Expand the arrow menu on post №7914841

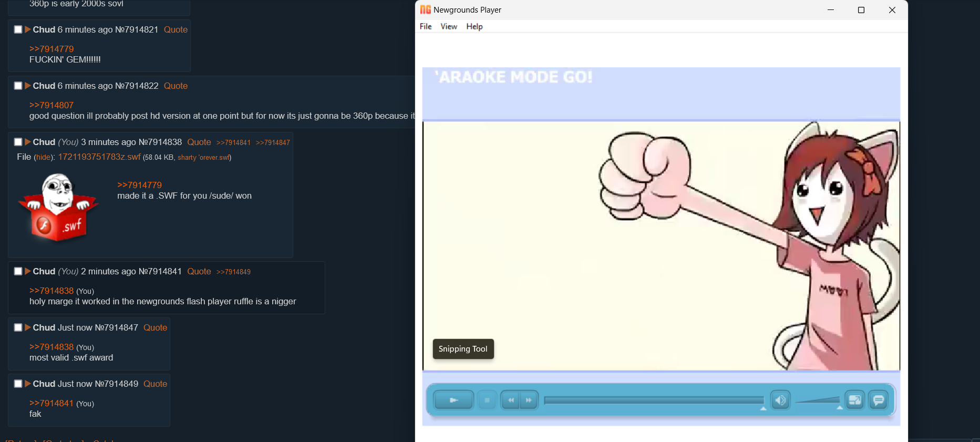(x=28, y=271)
